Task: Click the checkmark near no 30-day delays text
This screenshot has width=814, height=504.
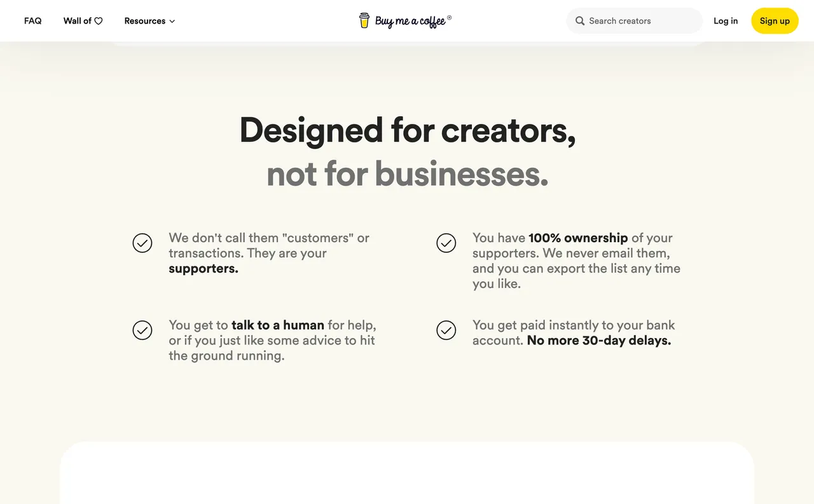Action: pos(446,330)
